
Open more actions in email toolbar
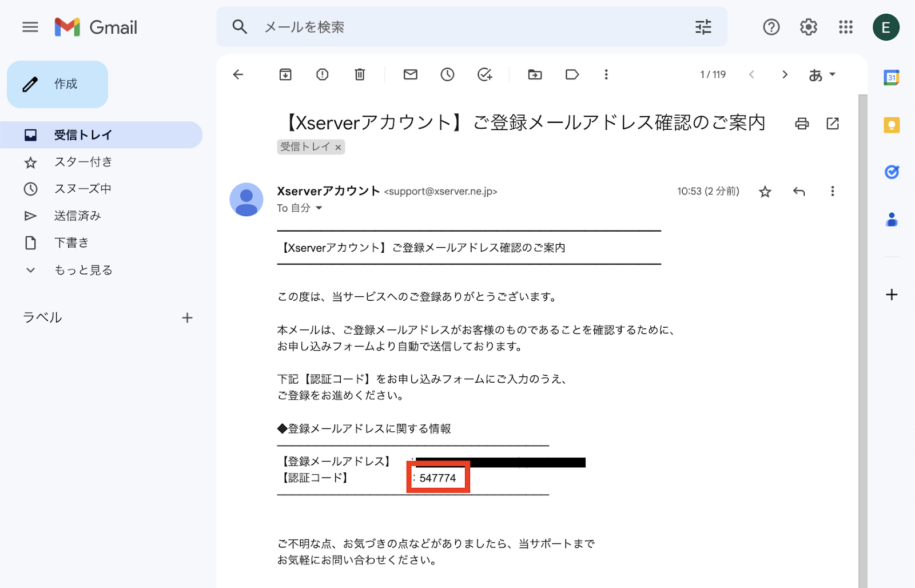(606, 74)
